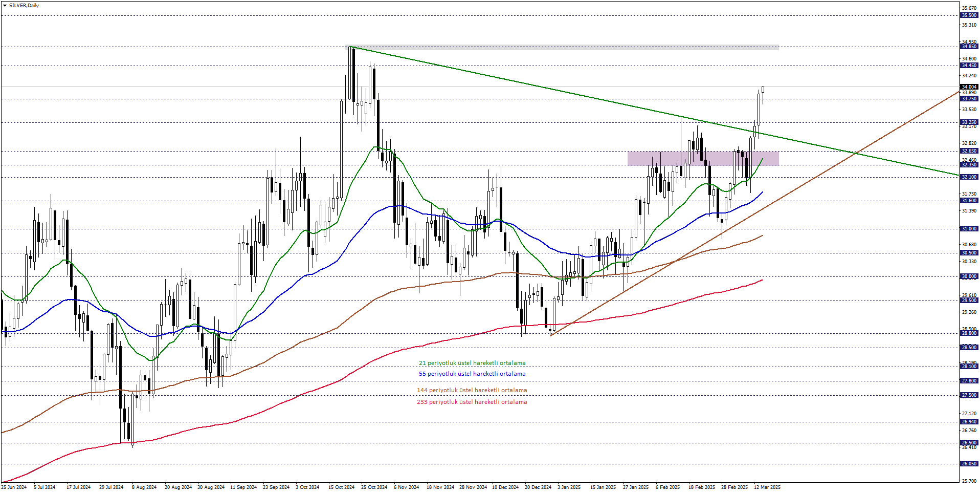980x493 pixels.
Task: Select the 55 periyotluk üstel hareketli ortalama label
Action: [472, 374]
